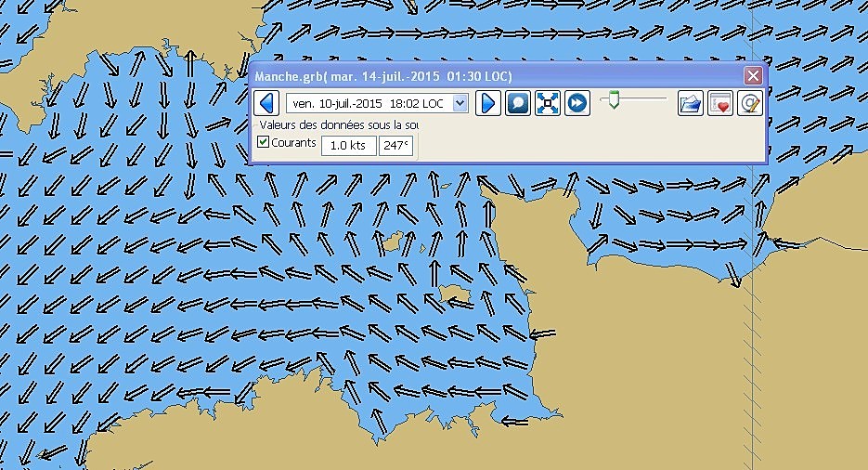Go to the previous GRIB time step
Image resolution: width=868 pixels, height=470 pixels.
click(266, 103)
